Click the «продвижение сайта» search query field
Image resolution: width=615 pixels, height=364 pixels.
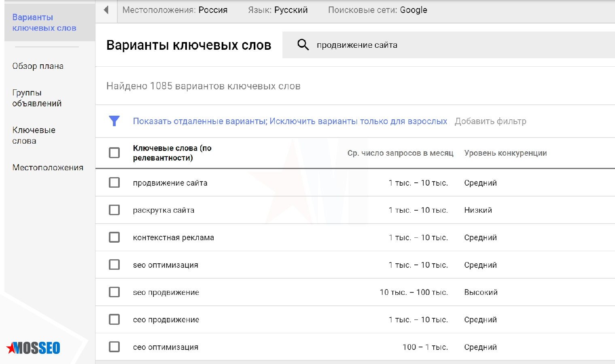[x=356, y=45]
